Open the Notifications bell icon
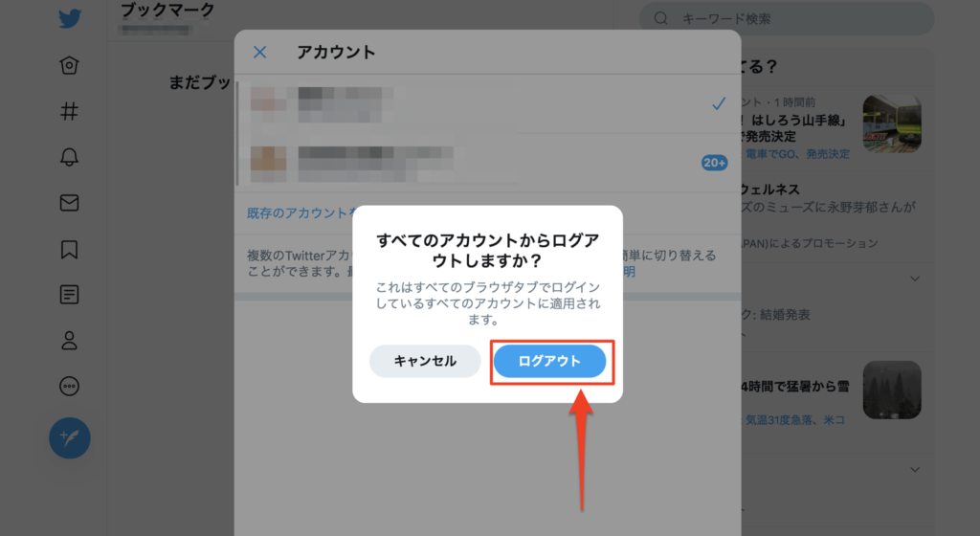The height and width of the screenshot is (536, 980). tap(69, 157)
